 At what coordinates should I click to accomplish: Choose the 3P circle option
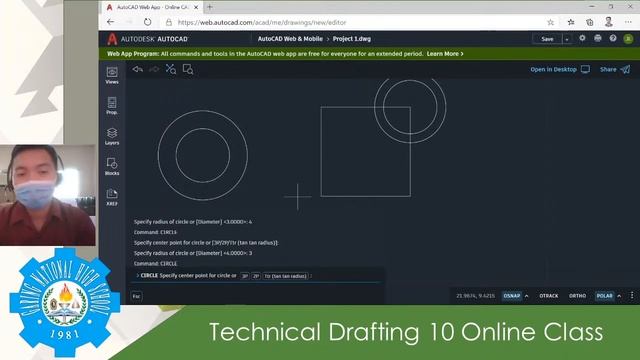click(x=244, y=276)
